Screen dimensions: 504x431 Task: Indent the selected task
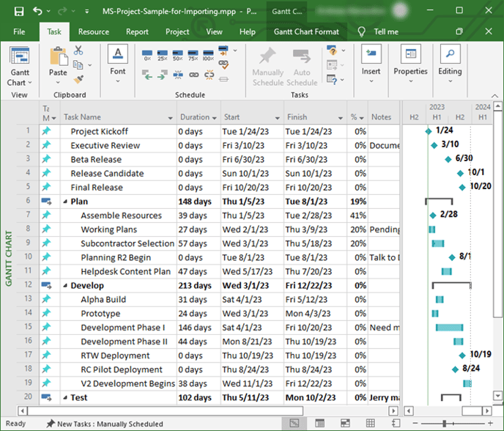tap(163, 75)
